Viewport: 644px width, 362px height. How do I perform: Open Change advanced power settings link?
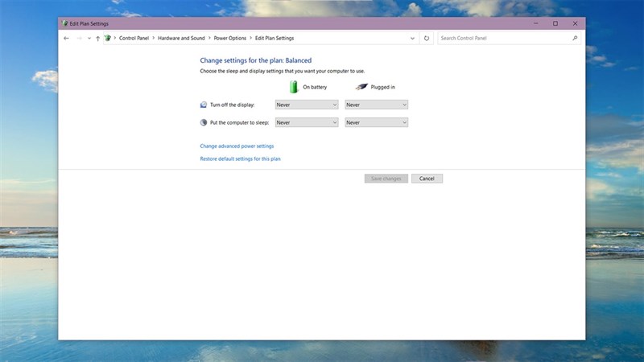click(237, 146)
